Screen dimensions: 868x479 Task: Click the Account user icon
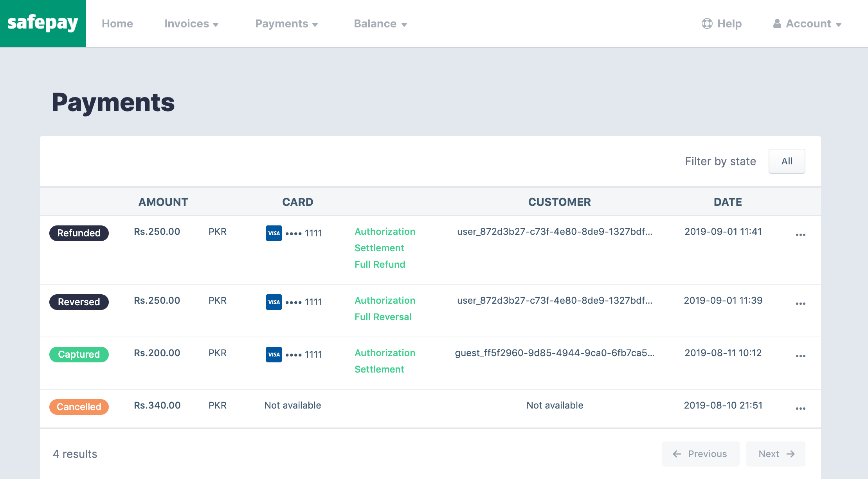[776, 23]
